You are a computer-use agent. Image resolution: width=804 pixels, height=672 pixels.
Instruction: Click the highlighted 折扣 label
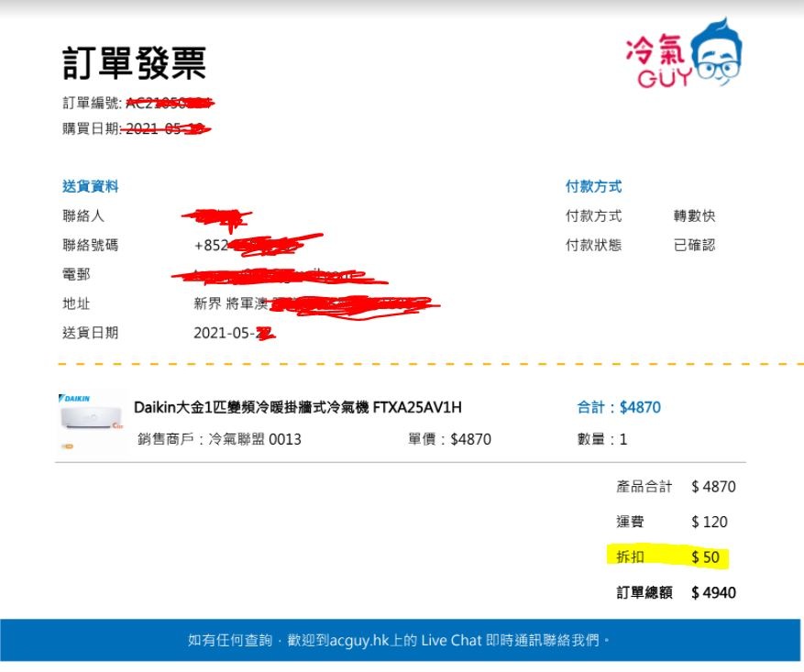pyautogui.click(x=630, y=556)
